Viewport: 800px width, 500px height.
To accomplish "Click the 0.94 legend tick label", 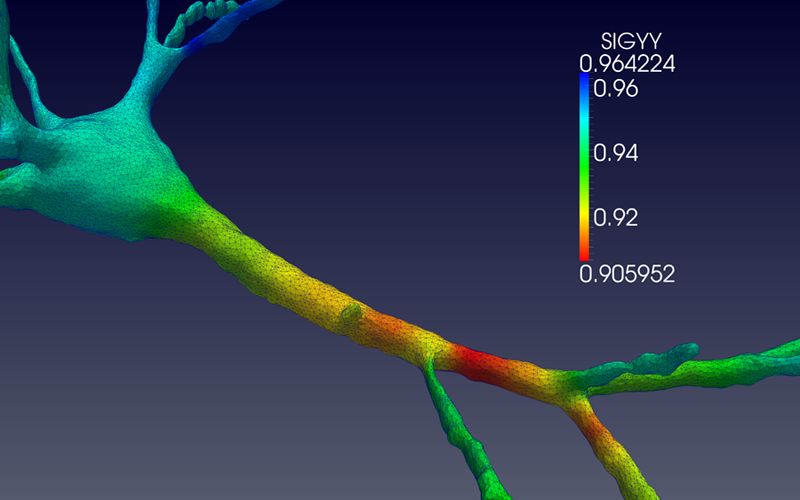I will 616,153.
